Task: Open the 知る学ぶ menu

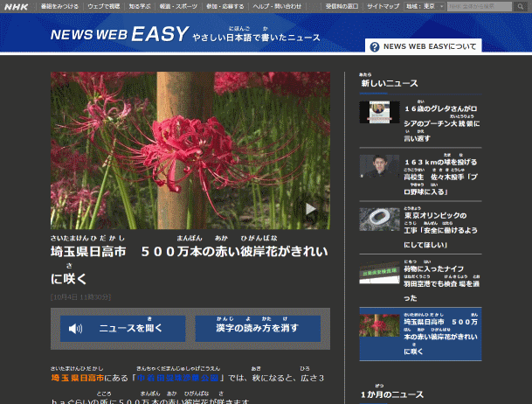Action: tap(140, 6)
